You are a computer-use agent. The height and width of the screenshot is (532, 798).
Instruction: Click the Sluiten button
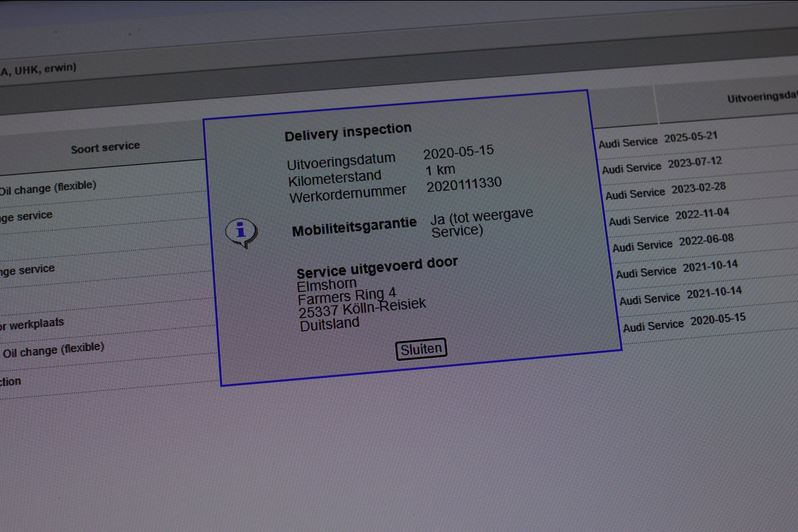(x=421, y=349)
